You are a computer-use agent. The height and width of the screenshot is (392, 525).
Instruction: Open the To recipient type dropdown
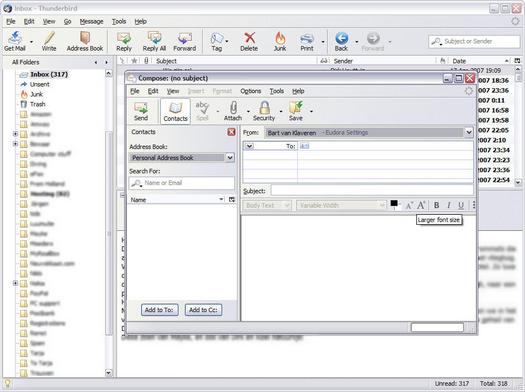(249, 146)
